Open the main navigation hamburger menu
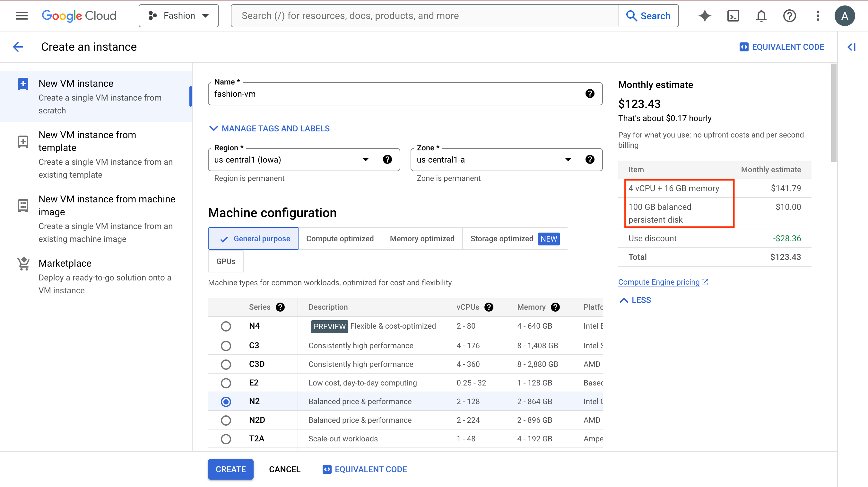 click(x=22, y=15)
